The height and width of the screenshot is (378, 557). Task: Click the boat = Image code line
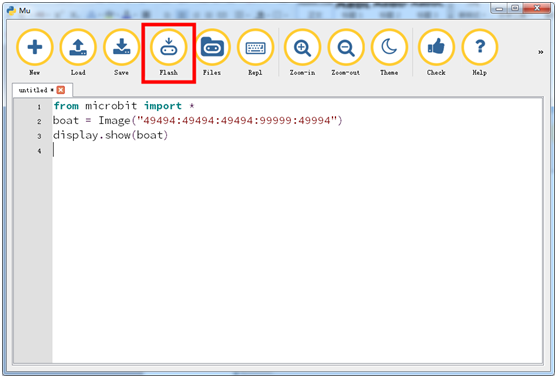tap(198, 121)
